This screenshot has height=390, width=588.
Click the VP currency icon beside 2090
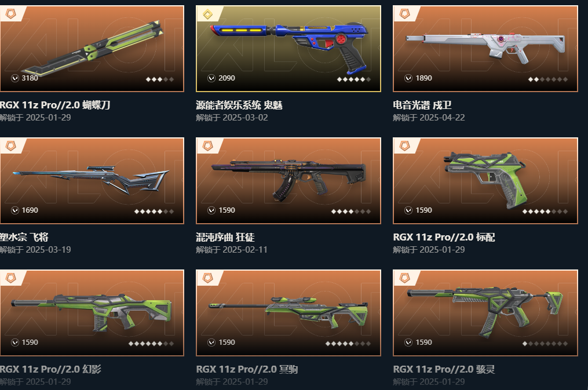(x=211, y=78)
